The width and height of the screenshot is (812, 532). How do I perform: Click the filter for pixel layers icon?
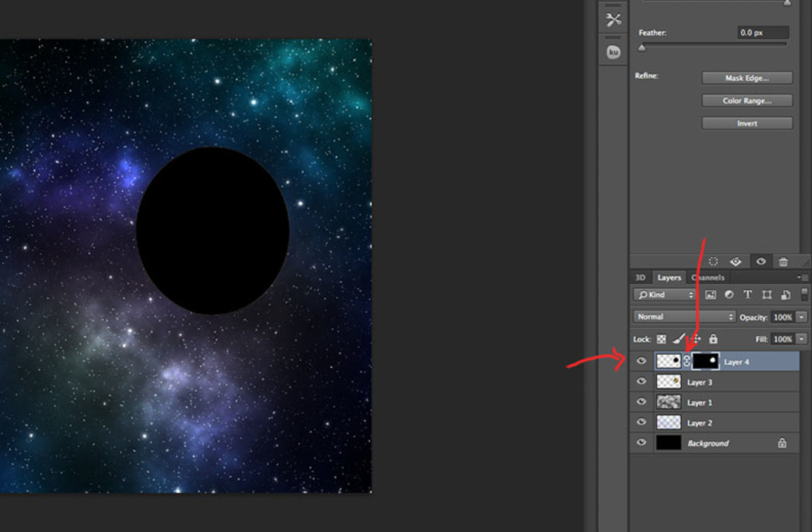tap(711, 294)
